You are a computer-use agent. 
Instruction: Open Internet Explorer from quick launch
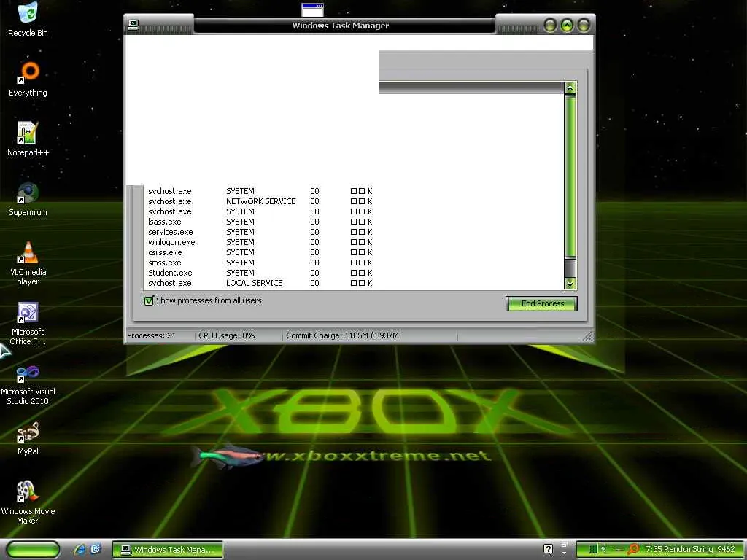(x=80, y=549)
